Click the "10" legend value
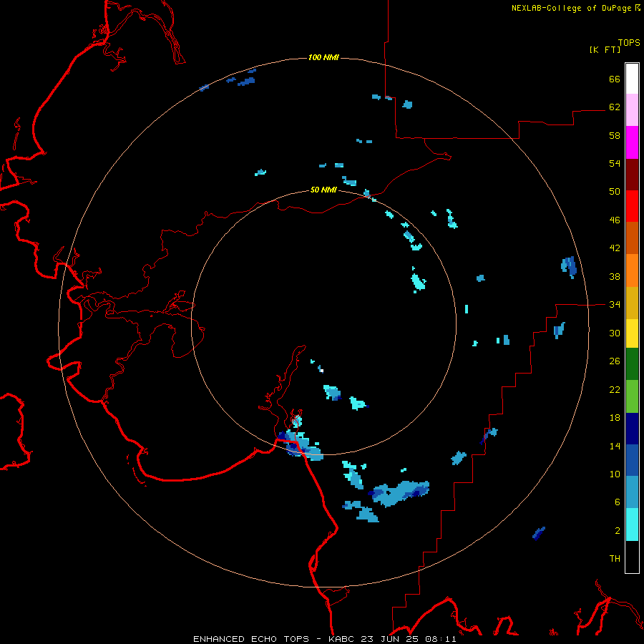The width and height of the screenshot is (644, 644). click(615, 474)
